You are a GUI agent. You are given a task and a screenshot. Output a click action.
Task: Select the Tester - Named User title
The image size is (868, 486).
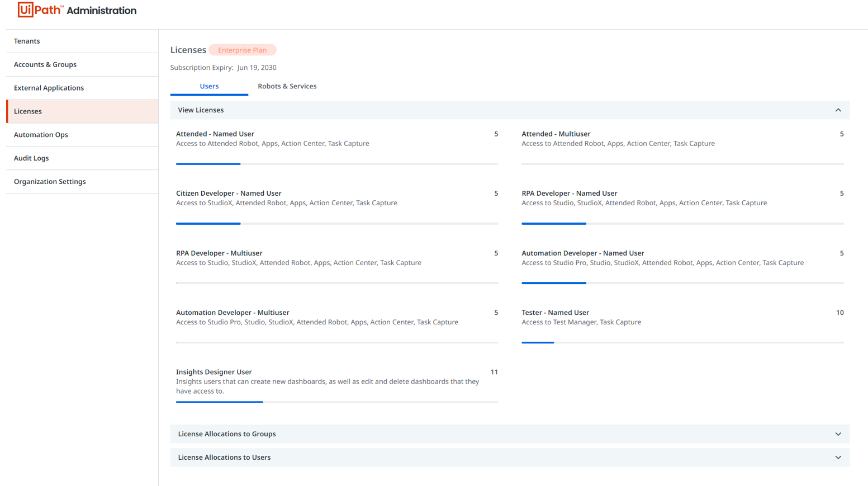556,313
